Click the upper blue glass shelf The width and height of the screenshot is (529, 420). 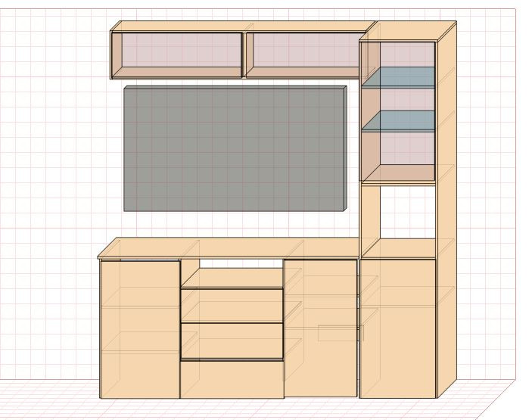(398, 77)
